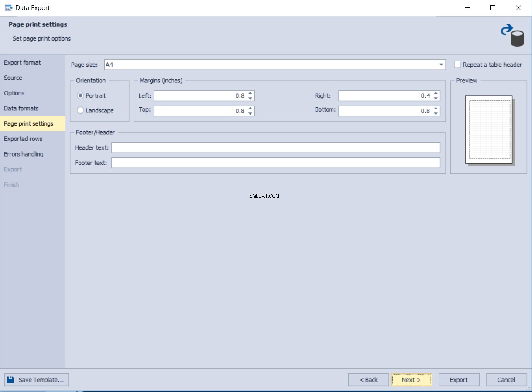This screenshot has width=532, height=392.
Task: Cancel the Data Export wizard
Action: (506, 380)
